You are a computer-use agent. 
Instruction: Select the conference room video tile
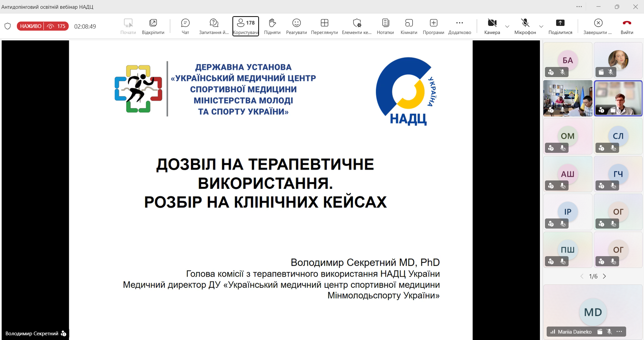tap(568, 98)
